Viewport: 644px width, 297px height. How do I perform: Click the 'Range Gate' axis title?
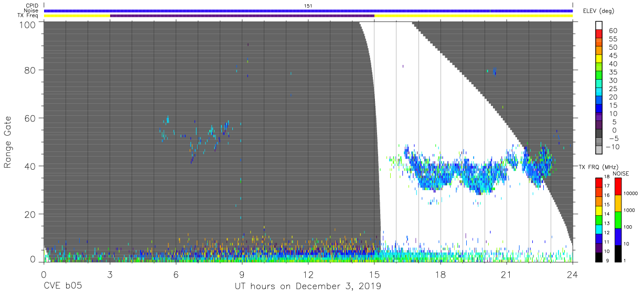[8, 142]
